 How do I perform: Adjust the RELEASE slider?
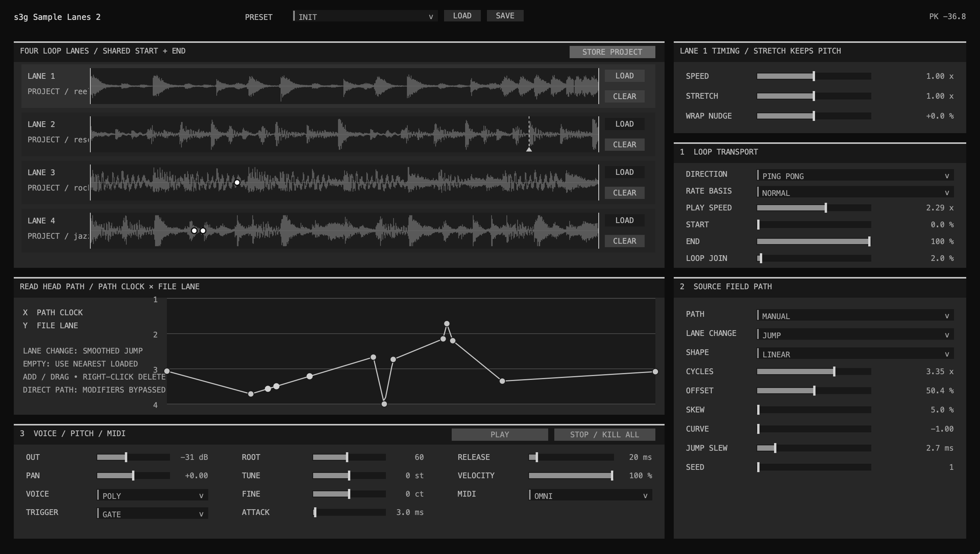click(572, 457)
